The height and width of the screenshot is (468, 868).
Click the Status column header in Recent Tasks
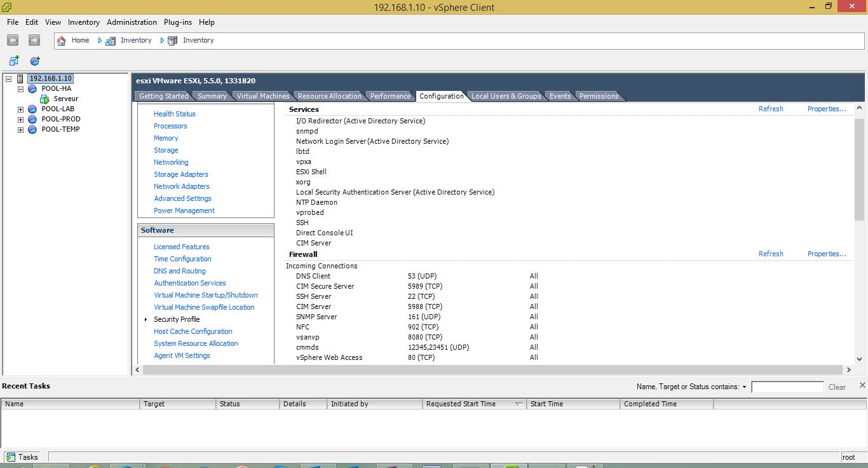tap(248, 404)
